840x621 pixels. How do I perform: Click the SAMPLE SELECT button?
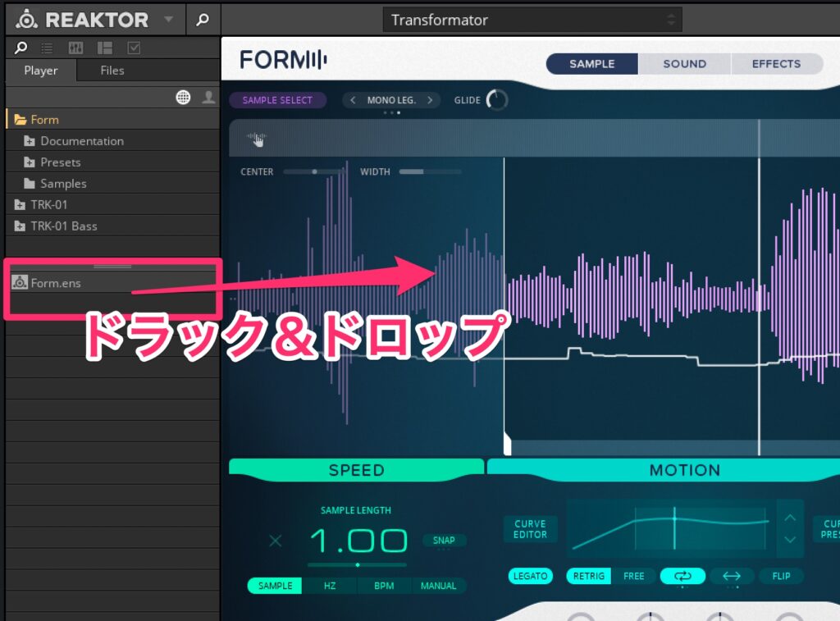click(x=277, y=100)
